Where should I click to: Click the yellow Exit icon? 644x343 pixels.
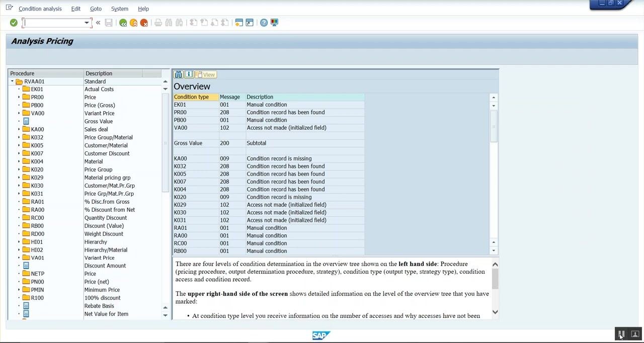point(133,23)
